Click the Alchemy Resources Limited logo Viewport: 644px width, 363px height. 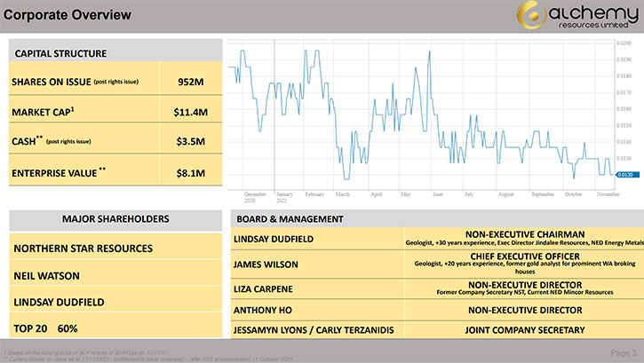pyautogui.click(x=577, y=16)
